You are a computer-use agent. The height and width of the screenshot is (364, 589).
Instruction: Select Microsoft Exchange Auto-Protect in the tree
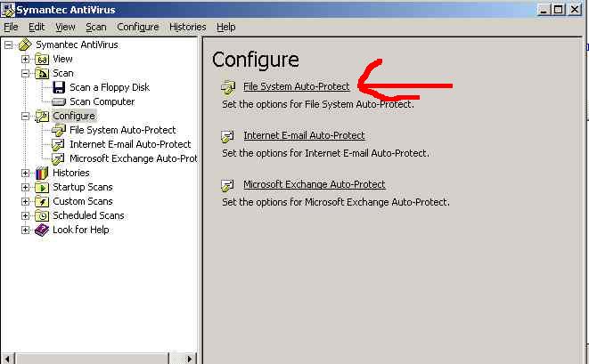[x=133, y=158]
